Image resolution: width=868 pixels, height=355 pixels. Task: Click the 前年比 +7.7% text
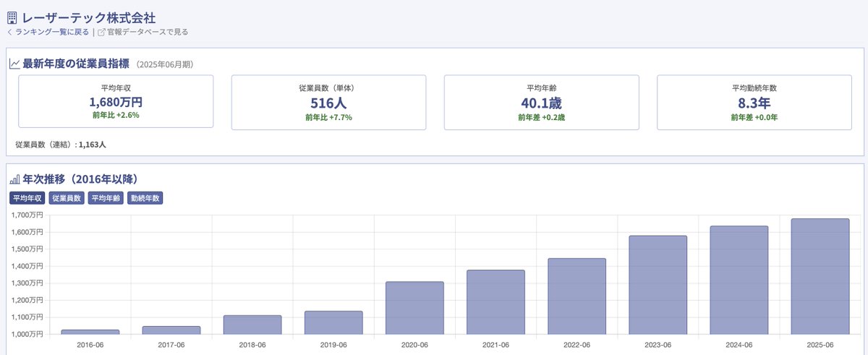(328, 117)
